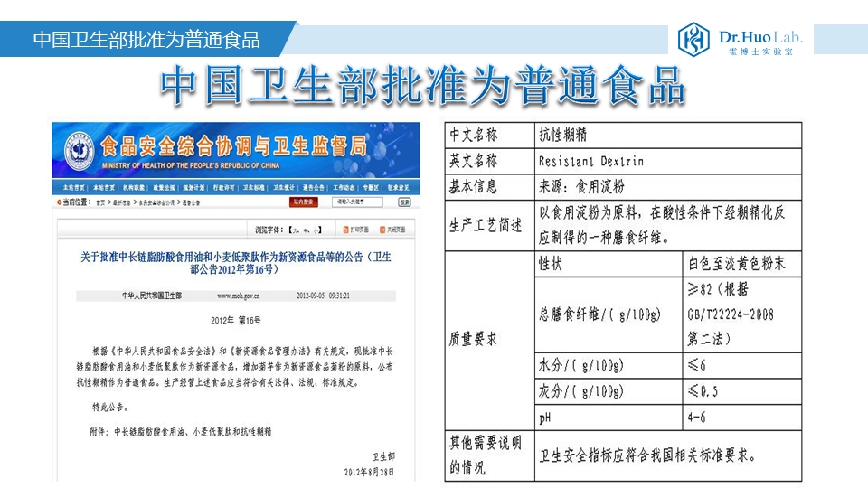Viewport: 868px width, 488px height.
Task: Click the orange bullet icon before 当前位置
Action: [x=59, y=202]
